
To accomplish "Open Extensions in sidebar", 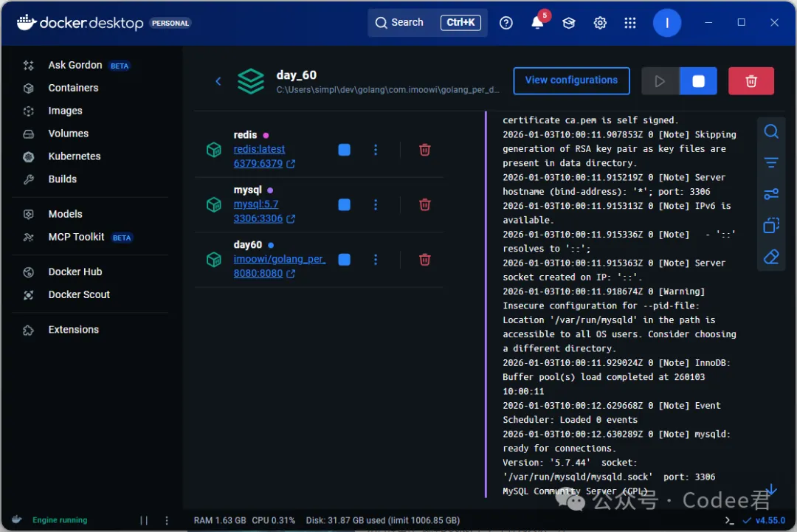I will click(x=73, y=330).
